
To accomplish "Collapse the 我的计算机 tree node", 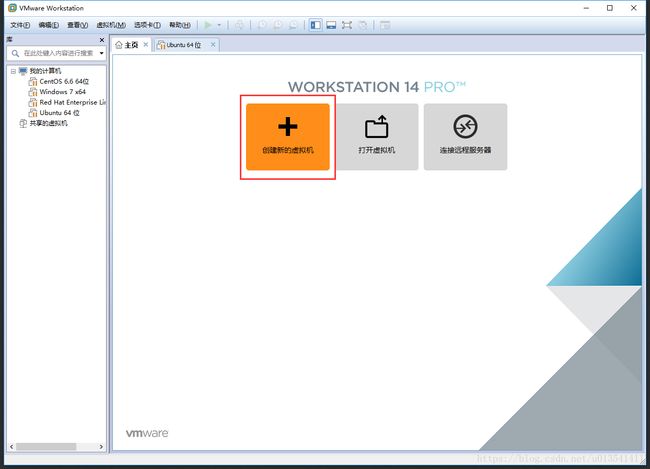I will [13, 71].
